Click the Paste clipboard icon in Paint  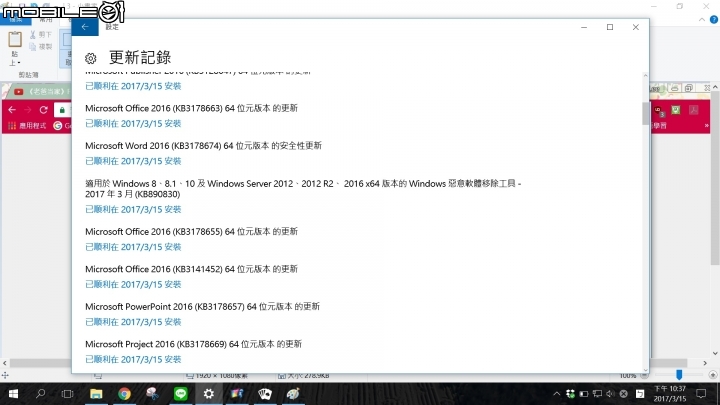[15, 39]
